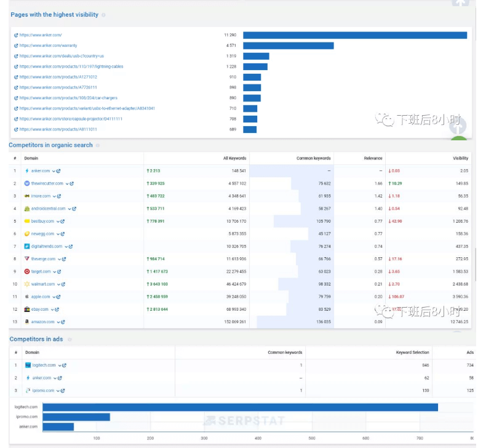Open the lightning-cables product page link
The image size is (494, 448).
[x=71, y=66]
